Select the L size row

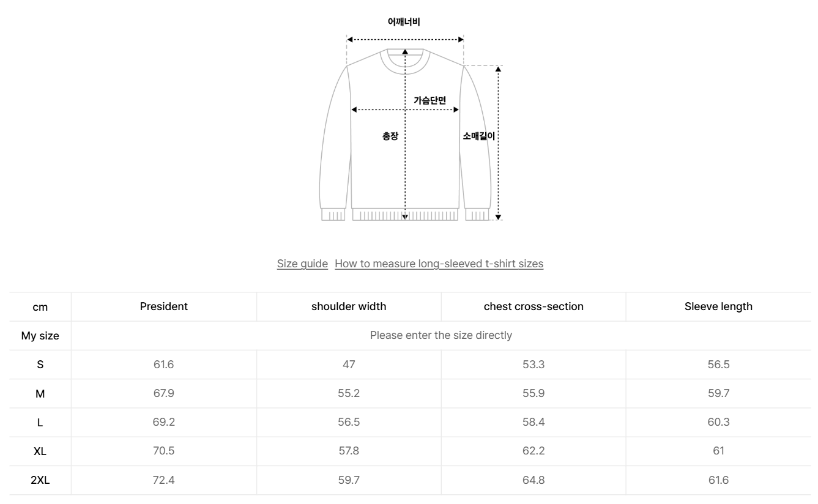(40, 422)
